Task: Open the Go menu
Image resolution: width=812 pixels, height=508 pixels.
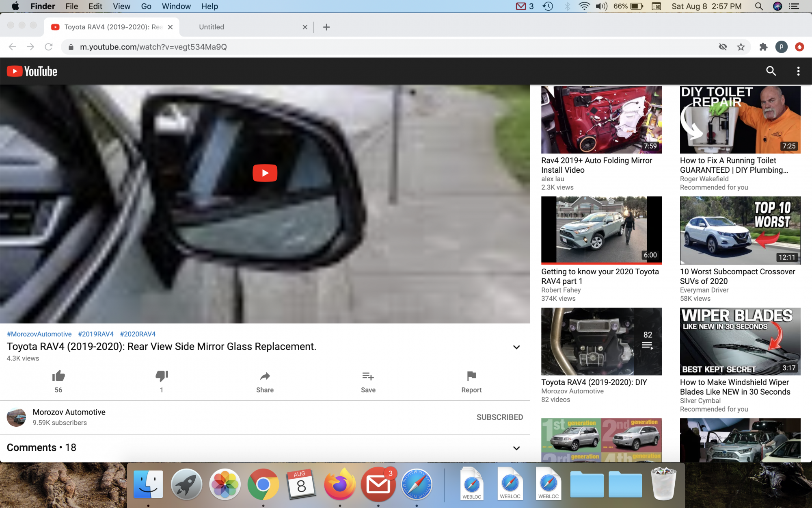Action: 146,6
